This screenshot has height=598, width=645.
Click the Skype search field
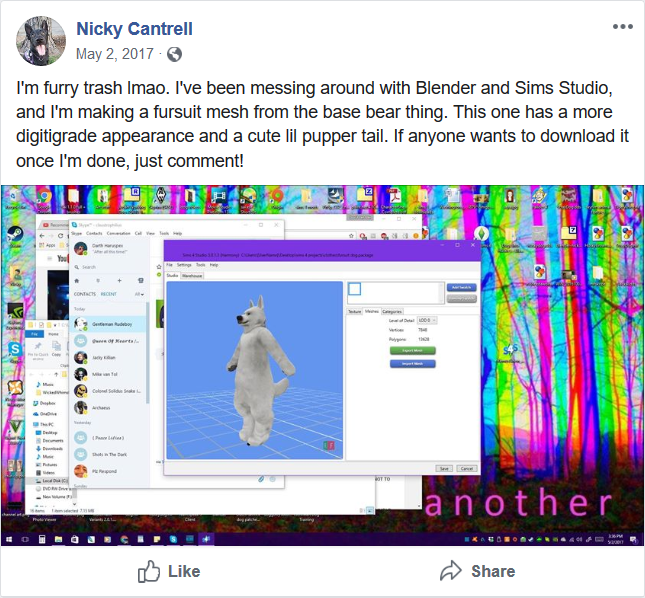tap(109, 267)
